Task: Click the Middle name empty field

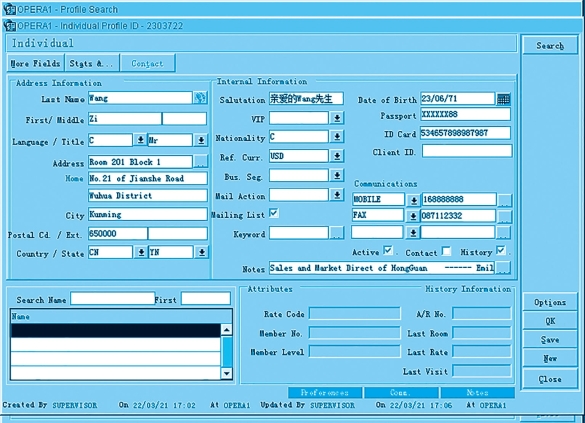Action: tap(184, 119)
